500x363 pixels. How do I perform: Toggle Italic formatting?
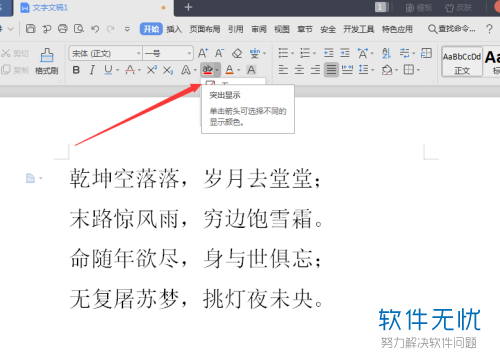92,70
